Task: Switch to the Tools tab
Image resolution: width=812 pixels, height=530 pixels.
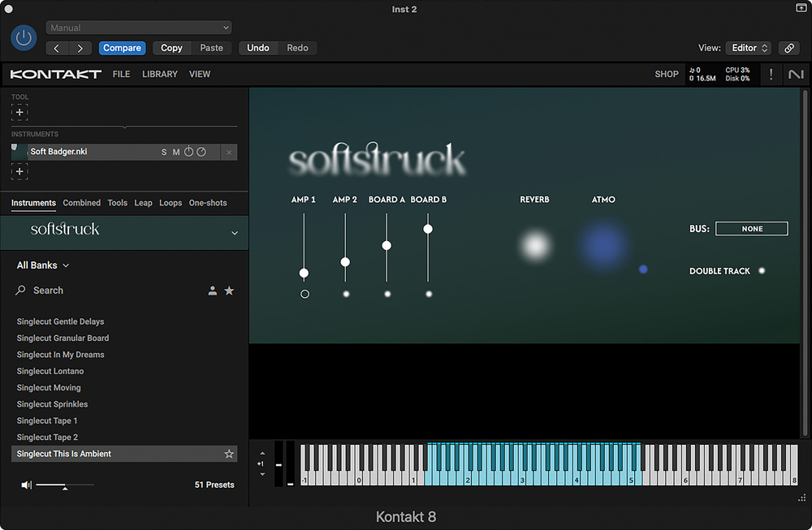Action: click(x=118, y=203)
